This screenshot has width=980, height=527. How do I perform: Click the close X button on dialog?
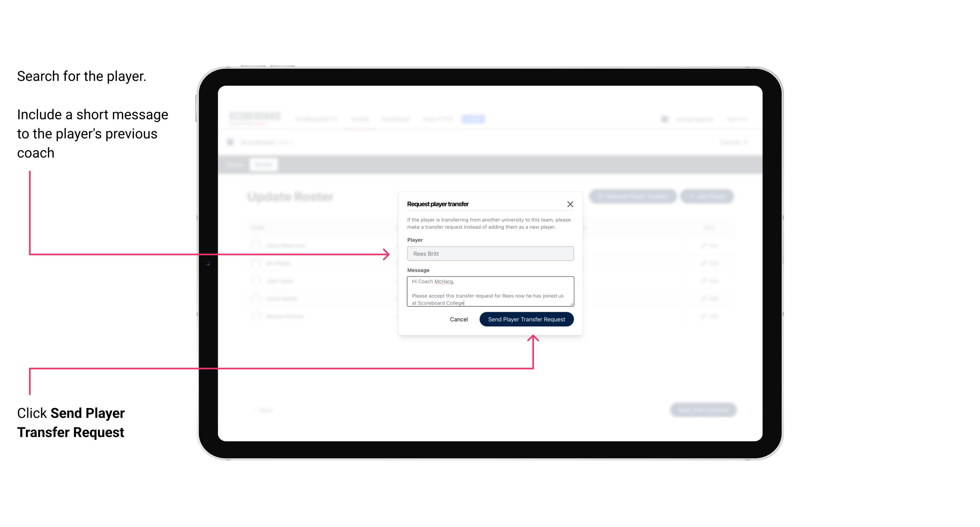[x=570, y=204]
